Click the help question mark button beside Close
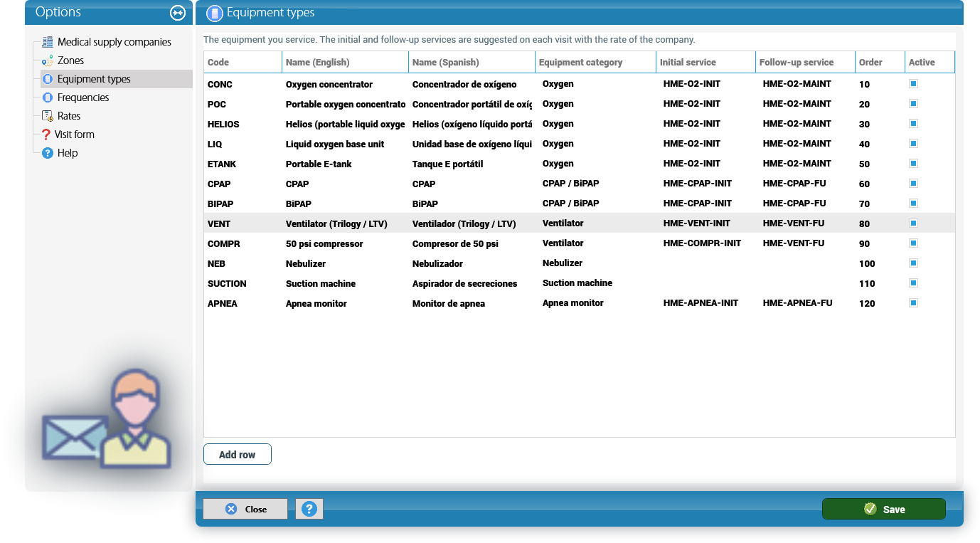Image resolution: width=980 pixels, height=543 pixels. tap(309, 509)
